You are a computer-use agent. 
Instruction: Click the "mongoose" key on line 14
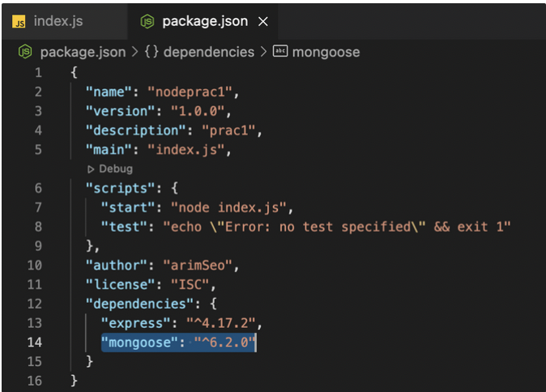pyautogui.click(x=139, y=343)
